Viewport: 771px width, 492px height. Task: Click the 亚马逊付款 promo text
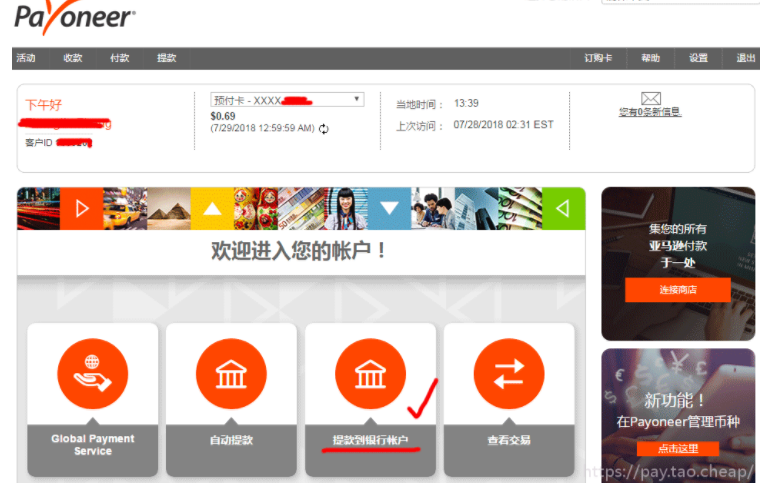[x=678, y=246]
